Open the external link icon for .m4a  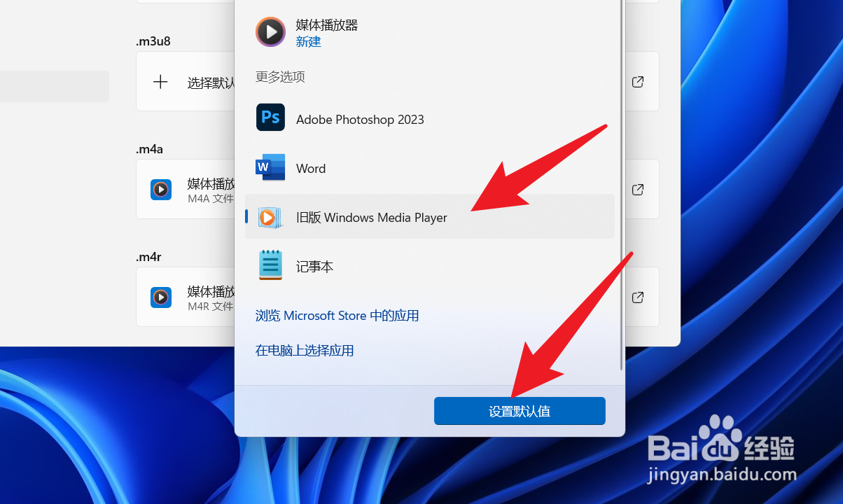pos(638,190)
